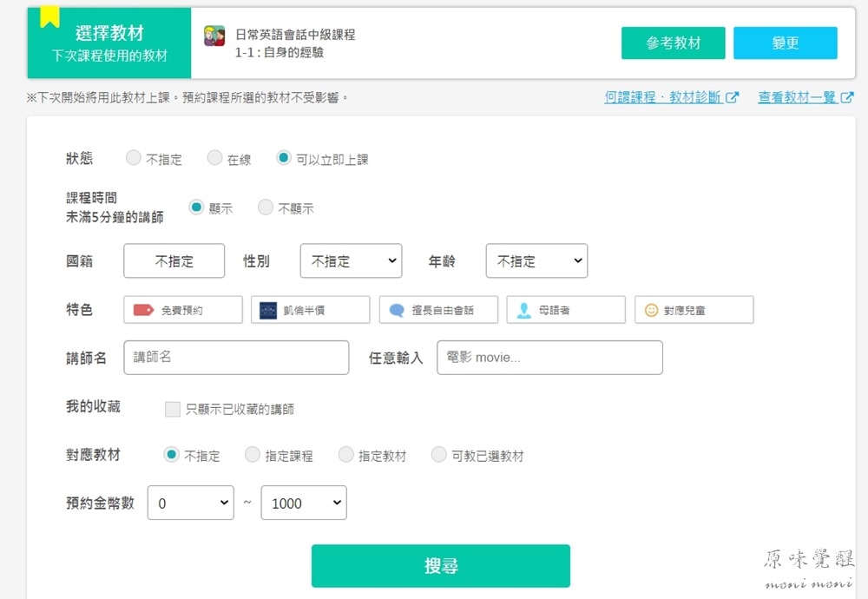Check 只顯示已收藏的講師 checkbox
The image size is (868, 599).
click(173, 409)
